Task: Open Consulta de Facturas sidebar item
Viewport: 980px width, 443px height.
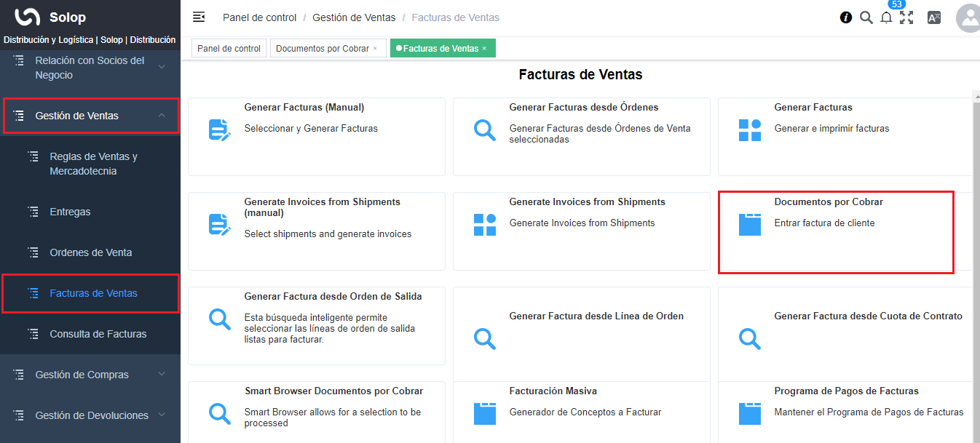Action: coord(98,334)
